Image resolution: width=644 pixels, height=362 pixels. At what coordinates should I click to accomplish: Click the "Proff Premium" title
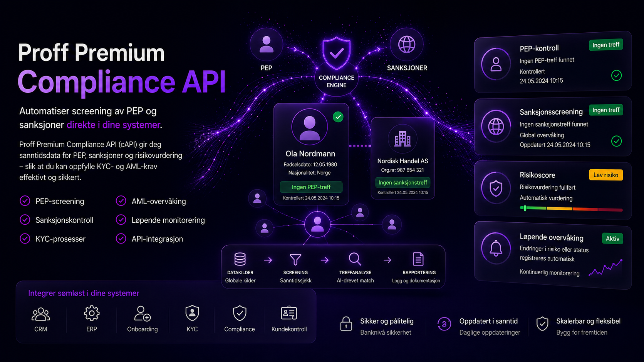point(91,53)
